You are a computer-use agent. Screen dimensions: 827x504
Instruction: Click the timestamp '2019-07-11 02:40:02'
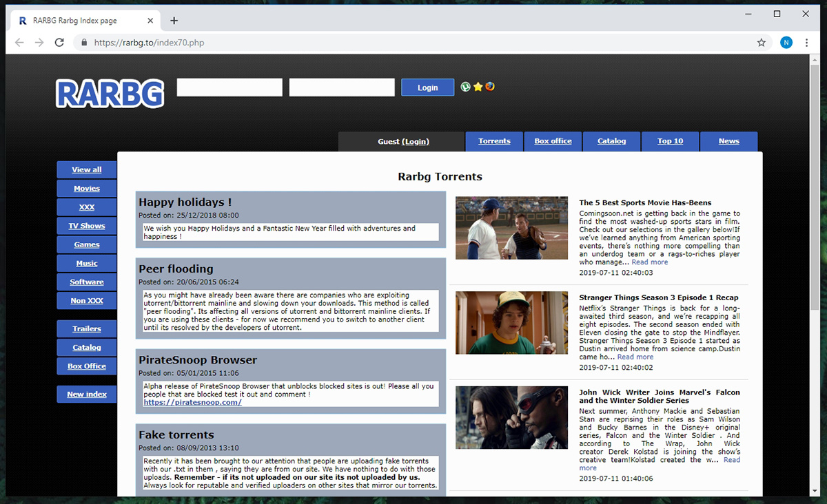point(616,367)
